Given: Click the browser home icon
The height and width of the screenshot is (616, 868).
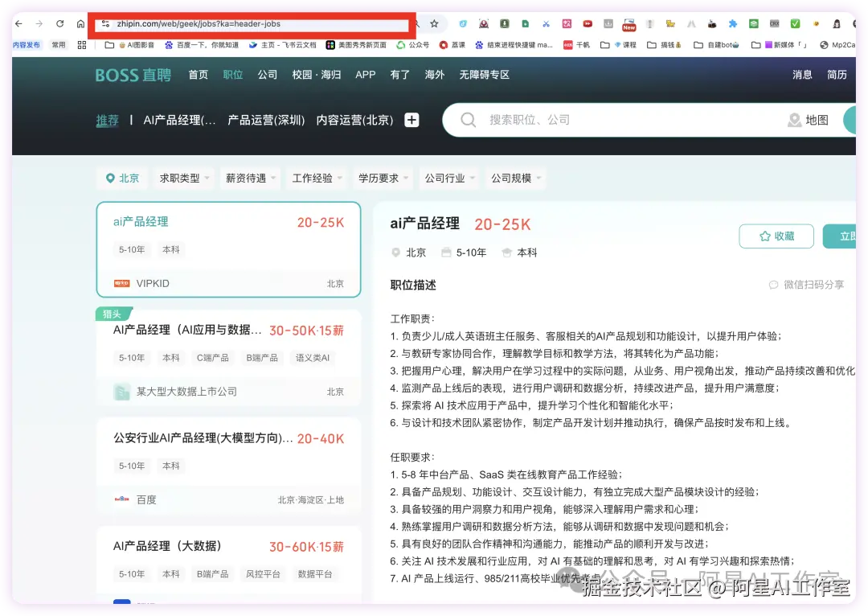Looking at the screenshot, I should (80, 23).
